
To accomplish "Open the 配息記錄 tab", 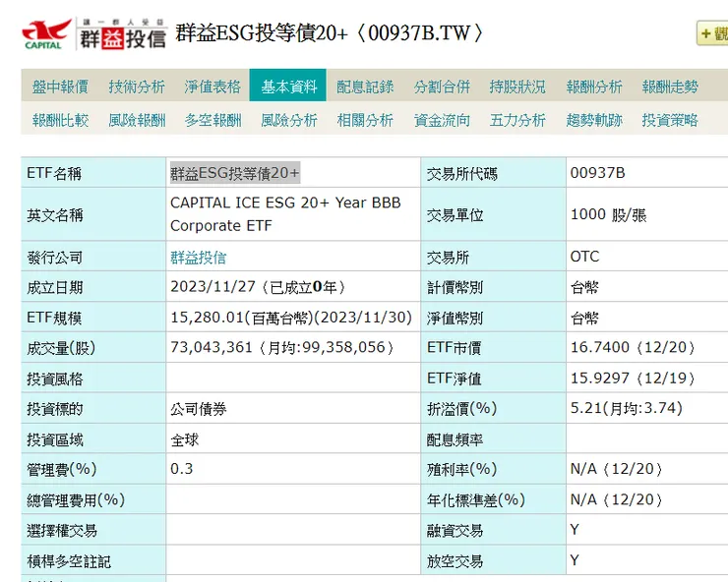I will [365, 87].
